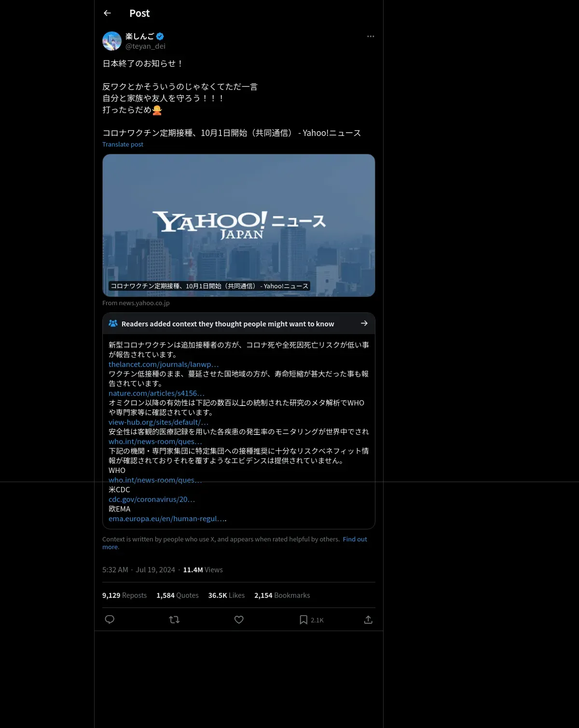Open ema.europa.eu/en/human-regul link
This screenshot has width=579, height=728.
166,519
